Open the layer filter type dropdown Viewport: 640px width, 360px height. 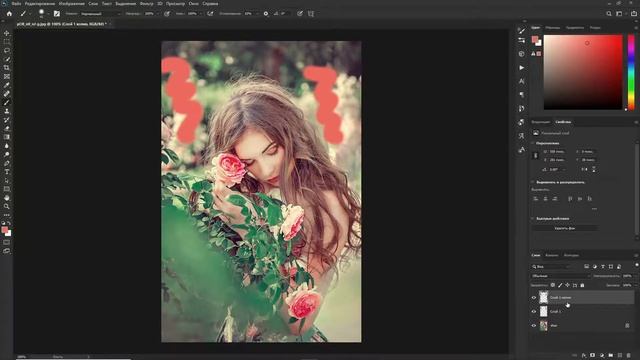coord(551,267)
